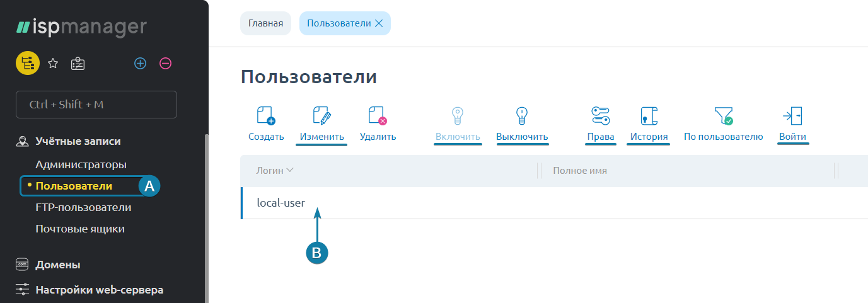Click the Удалить label
The image size is (868, 303).
[378, 137]
